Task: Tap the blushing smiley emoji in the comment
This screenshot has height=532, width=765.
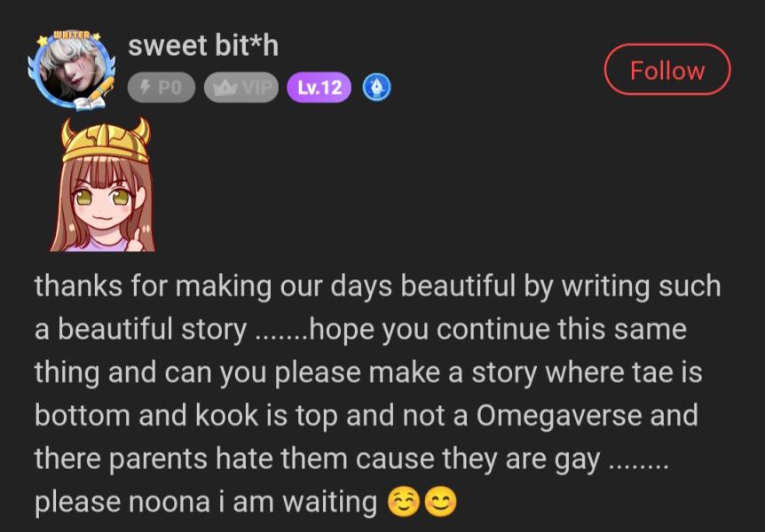Action: [405, 501]
